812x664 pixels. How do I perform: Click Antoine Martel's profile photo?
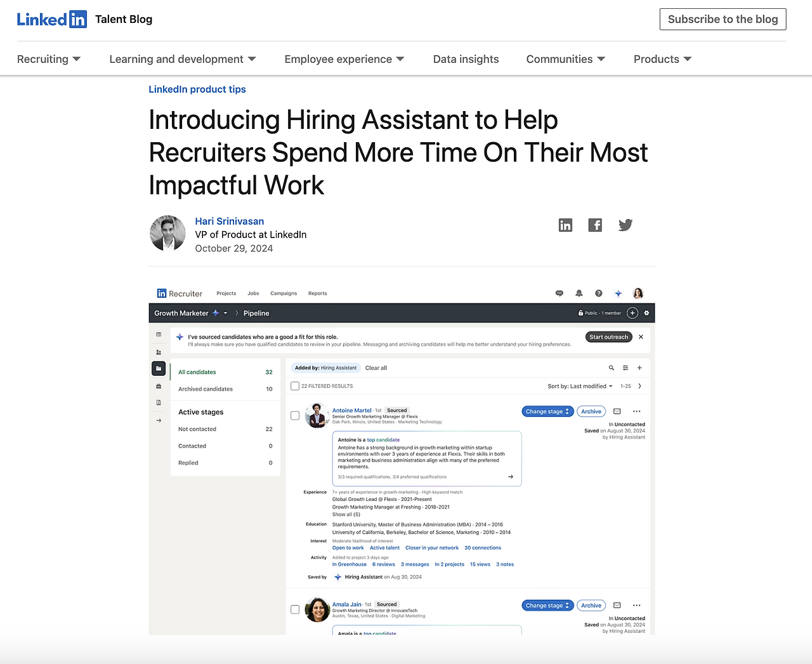point(317,416)
